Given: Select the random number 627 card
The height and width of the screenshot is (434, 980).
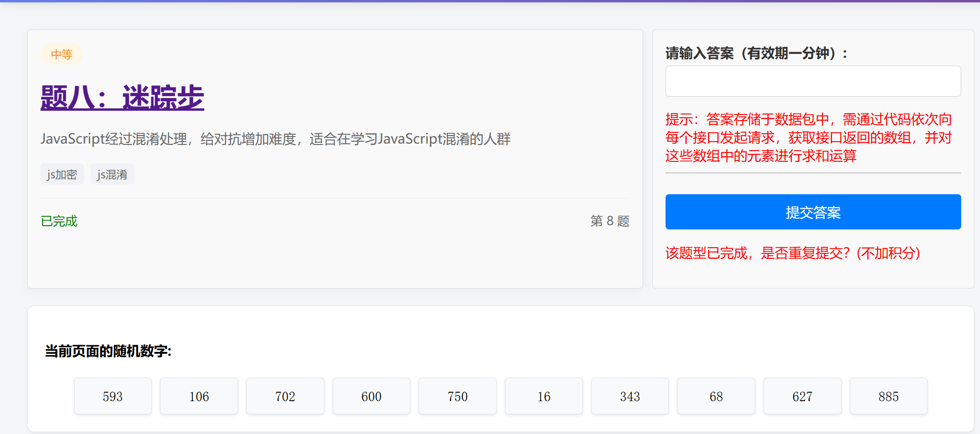Looking at the screenshot, I should (802, 396).
